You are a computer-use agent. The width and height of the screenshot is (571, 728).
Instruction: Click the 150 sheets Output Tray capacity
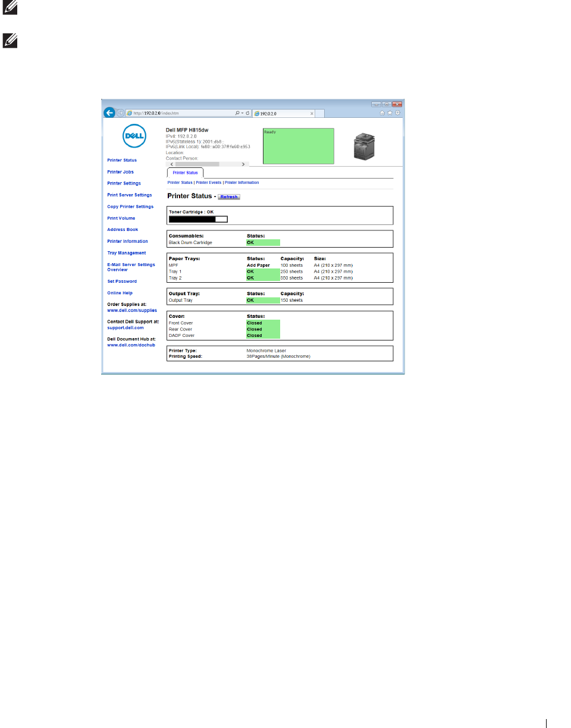(x=291, y=300)
